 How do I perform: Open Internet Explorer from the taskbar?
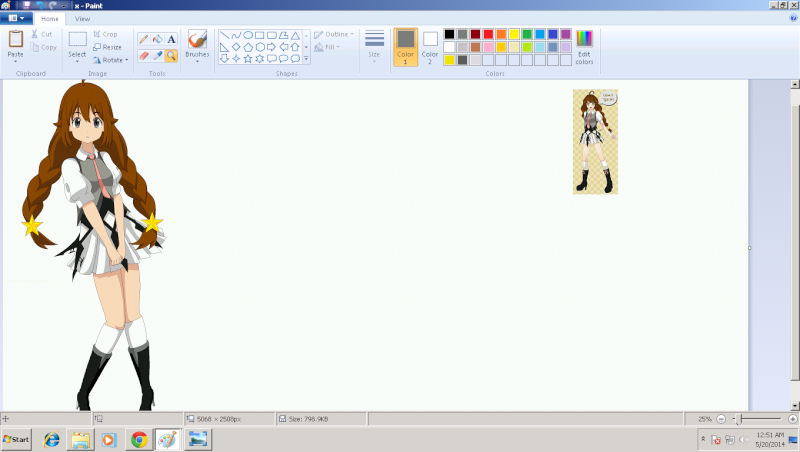pos(52,439)
